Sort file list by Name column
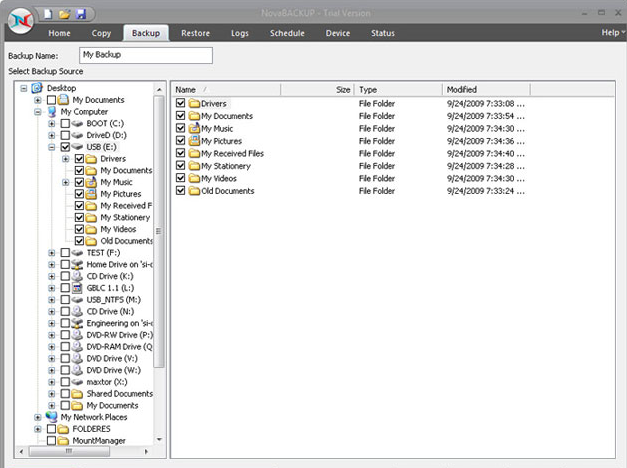Viewport: 627px width, 468px height. (226, 90)
